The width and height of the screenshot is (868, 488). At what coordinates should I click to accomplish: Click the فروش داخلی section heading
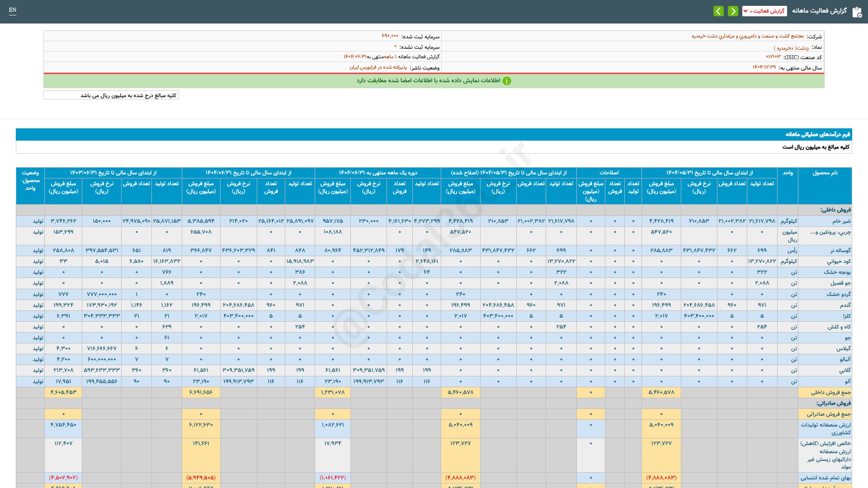point(835,210)
